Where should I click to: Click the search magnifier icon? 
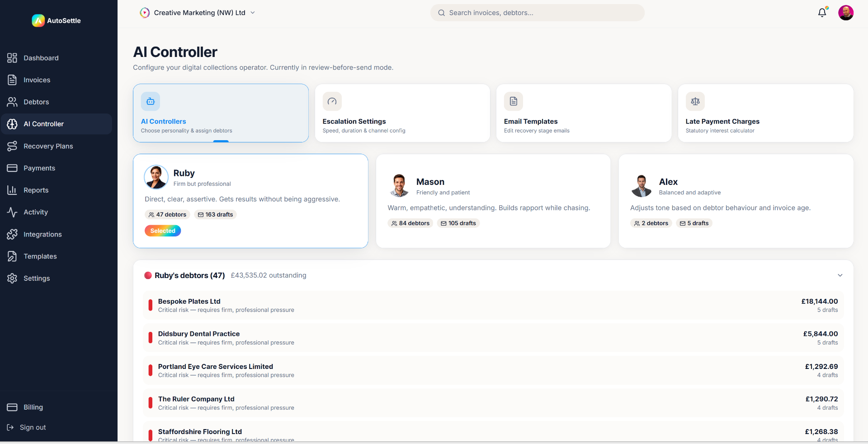[x=441, y=13]
